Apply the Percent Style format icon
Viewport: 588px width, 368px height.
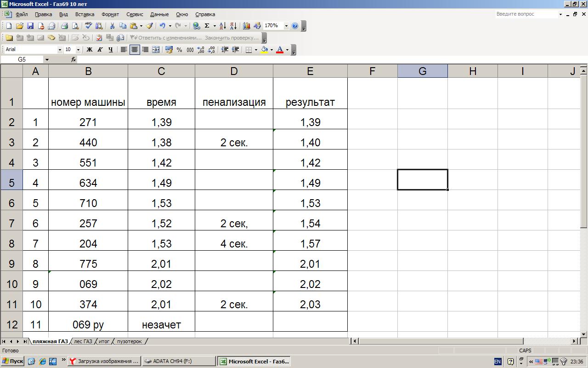tap(179, 50)
